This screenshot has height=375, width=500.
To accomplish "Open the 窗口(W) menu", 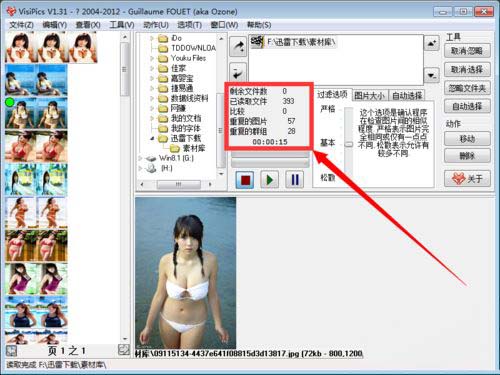I will pyautogui.click(x=224, y=25).
